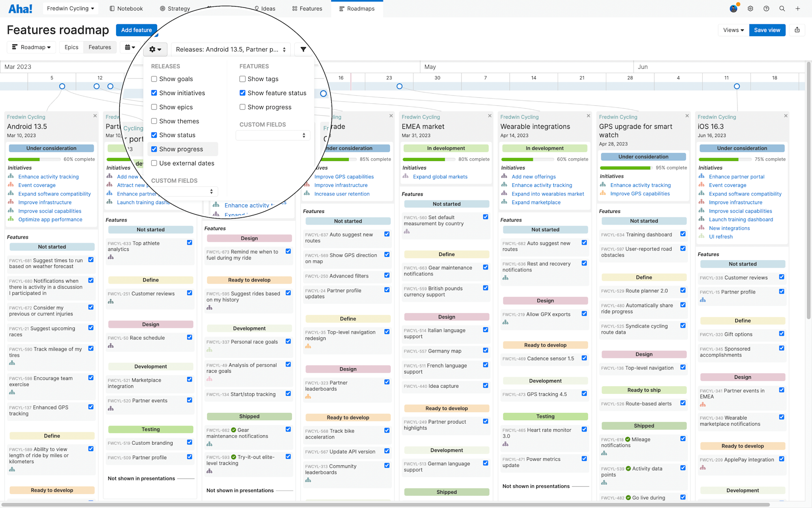Click the help question mark icon
The image size is (812, 508).
[766, 9]
